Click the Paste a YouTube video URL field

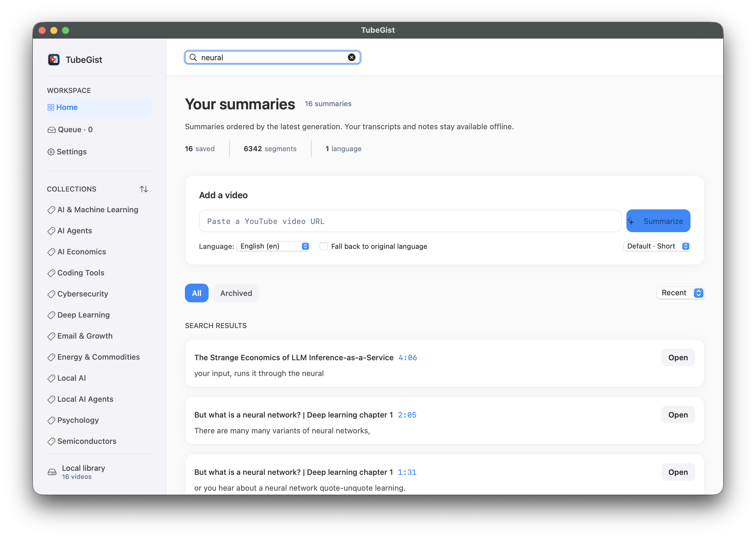pos(410,221)
